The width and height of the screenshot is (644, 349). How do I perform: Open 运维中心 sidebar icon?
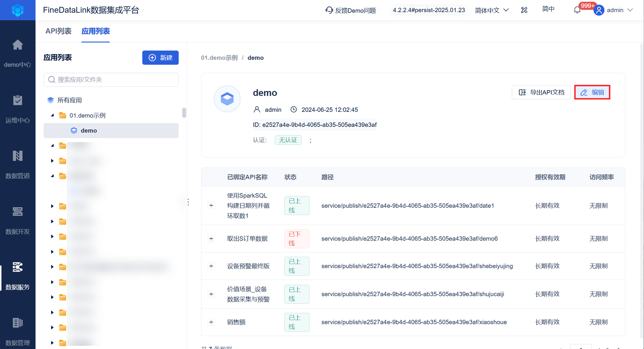pyautogui.click(x=18, y=100)
